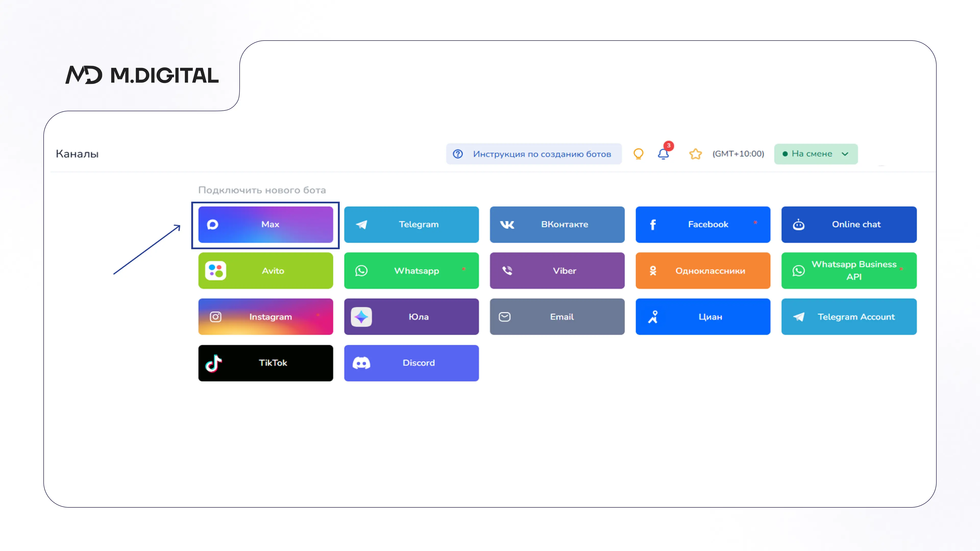Click the star favorites icon
The width and height of the screenshot is (980, 551).
click(x=695, y=154)
